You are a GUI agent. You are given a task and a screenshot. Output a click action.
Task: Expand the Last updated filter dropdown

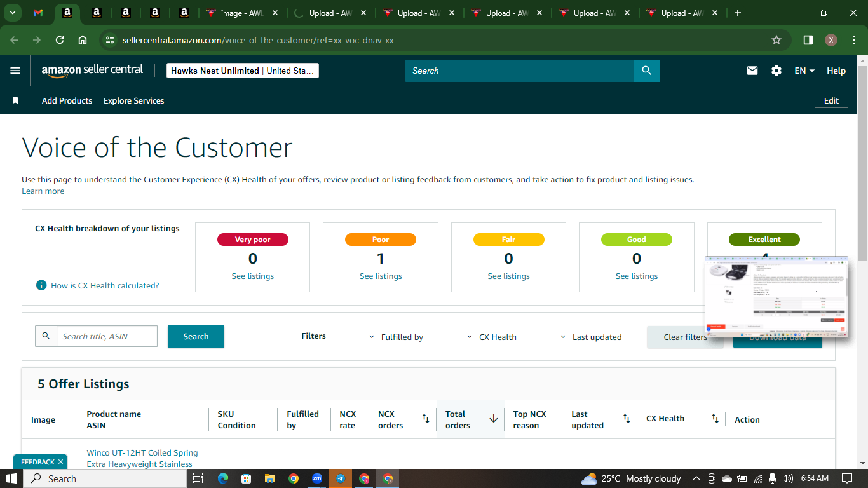click(590, 337)
